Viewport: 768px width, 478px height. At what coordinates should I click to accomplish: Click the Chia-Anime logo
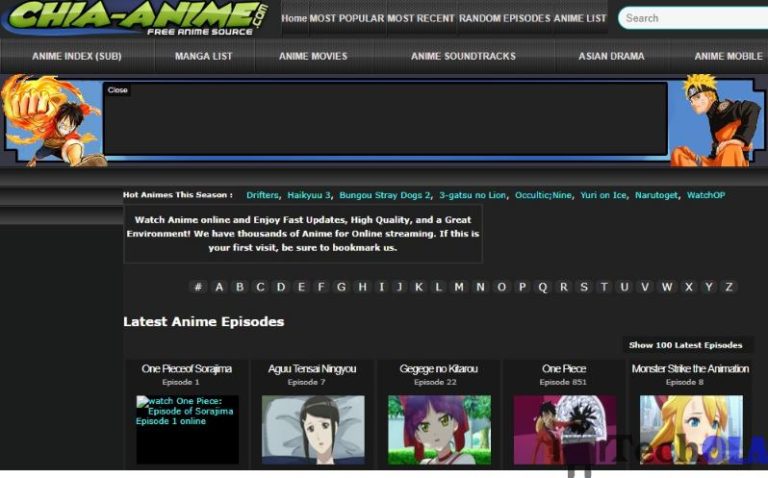(x=136, y=19)
